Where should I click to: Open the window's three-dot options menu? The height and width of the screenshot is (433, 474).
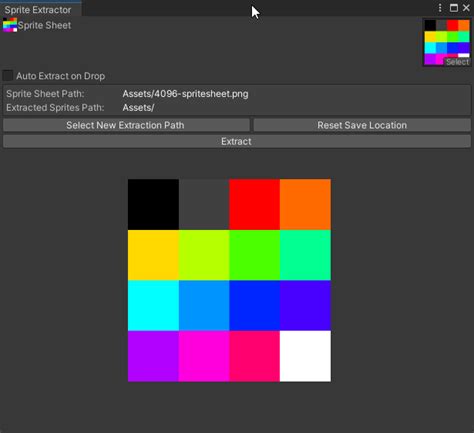click(440, 8)
